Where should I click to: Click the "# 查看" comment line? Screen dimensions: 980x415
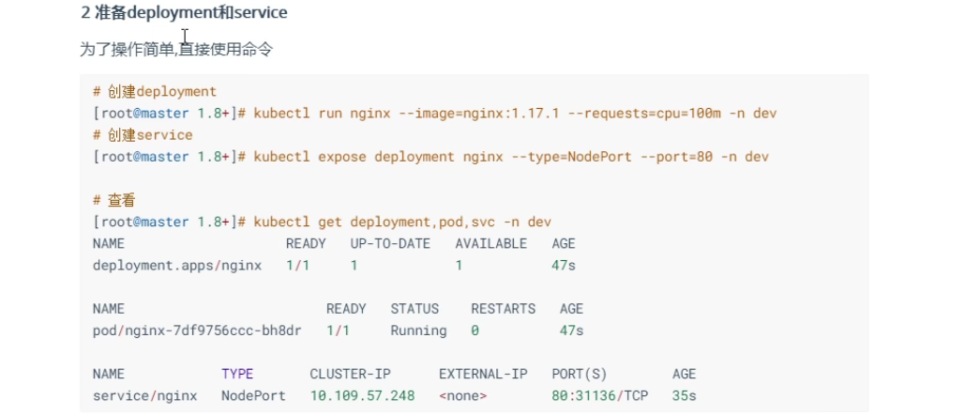point(114,200)
